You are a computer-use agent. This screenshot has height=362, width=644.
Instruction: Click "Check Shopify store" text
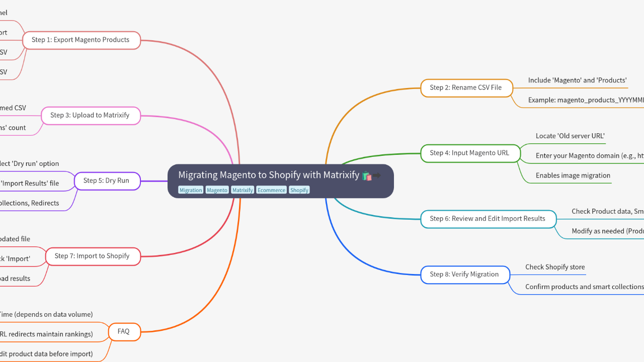(x=555, y=267)
